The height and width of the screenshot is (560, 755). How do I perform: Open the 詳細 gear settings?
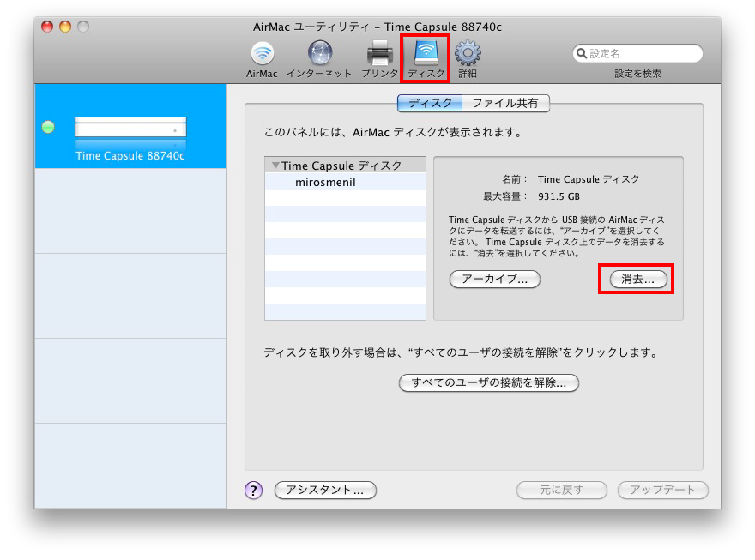pyautogui.click(x=468, y=60)
